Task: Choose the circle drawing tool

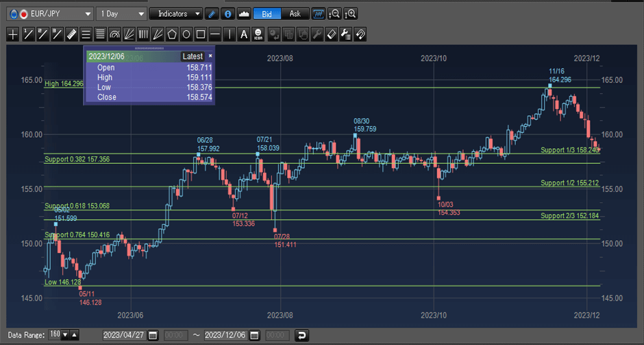Action: click(186, 34)
